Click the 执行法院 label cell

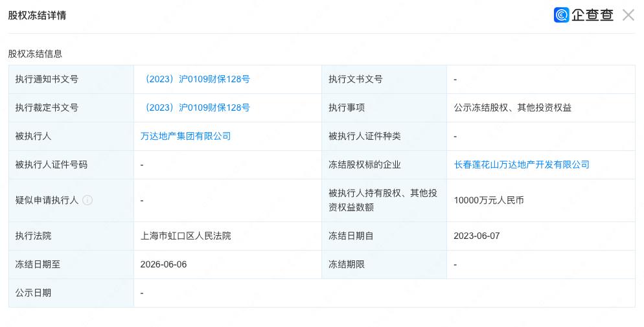pos(71,236)
